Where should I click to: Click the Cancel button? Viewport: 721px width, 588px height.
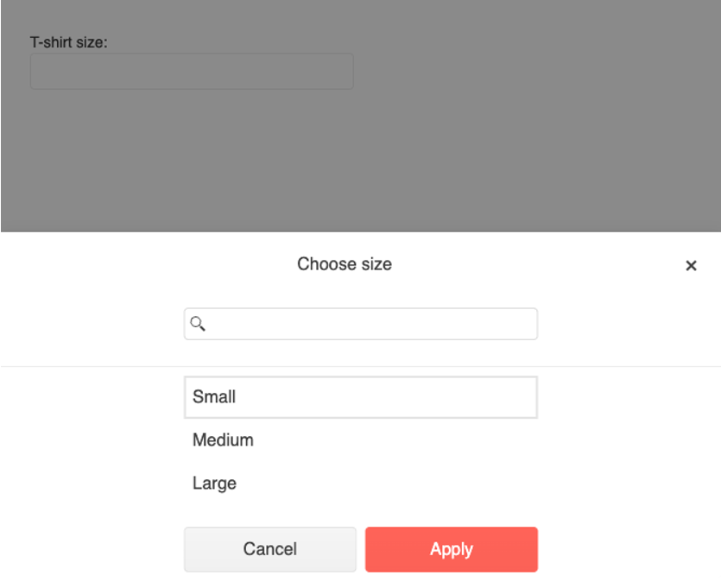point(270,549)
